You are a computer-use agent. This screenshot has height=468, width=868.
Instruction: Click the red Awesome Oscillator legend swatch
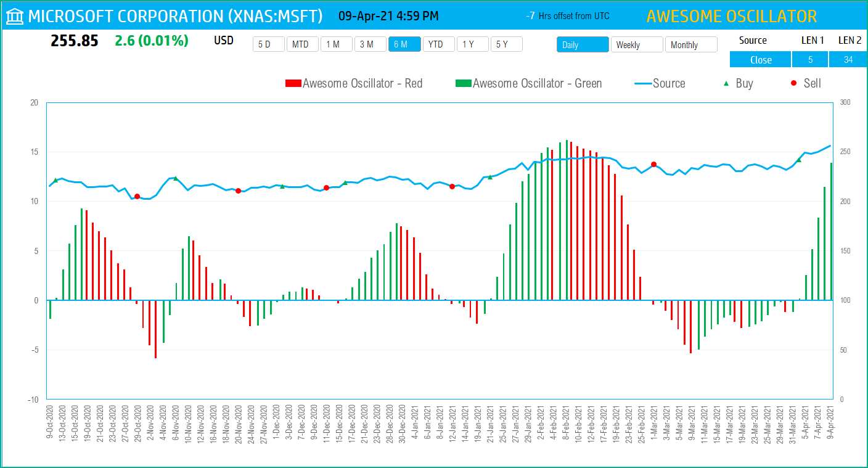(x=293, y=83)
